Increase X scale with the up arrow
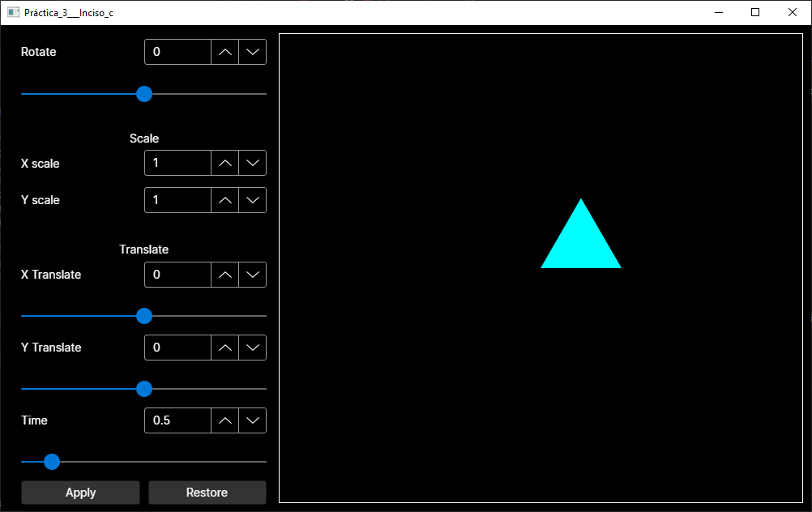This screenshot has height=512, width=812. [224, 163]
